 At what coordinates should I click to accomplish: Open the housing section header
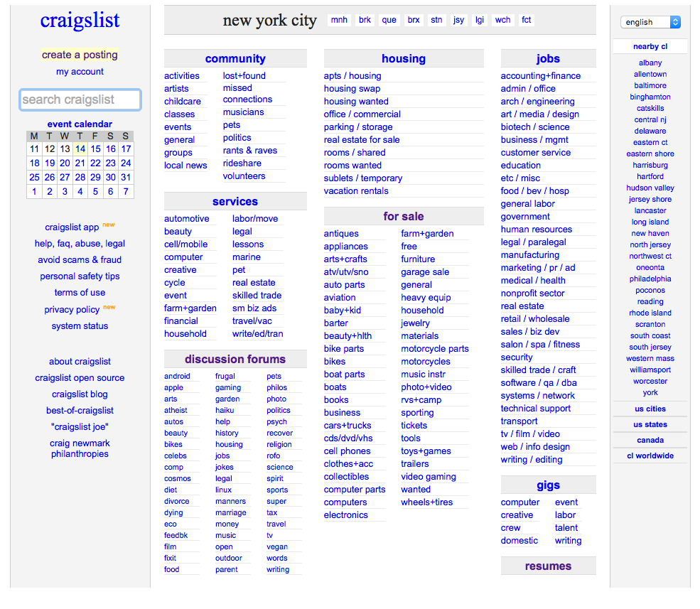tap(404, 58)
